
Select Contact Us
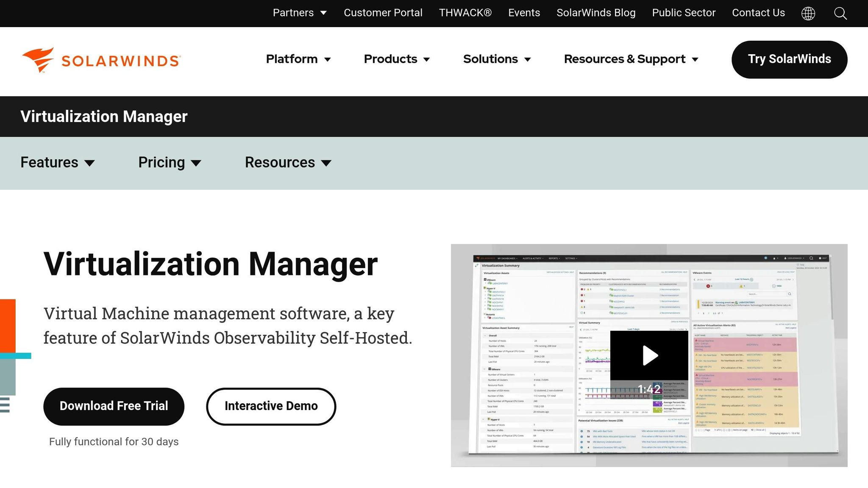(758, 13)
